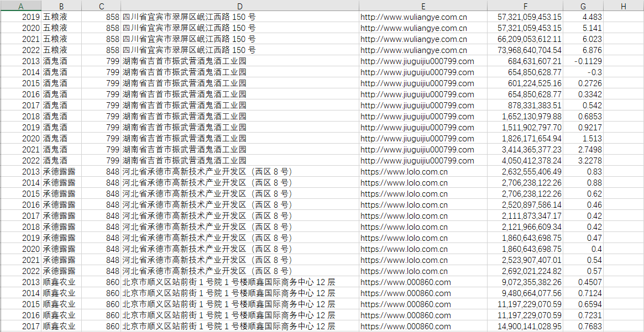Select cell with value 0.6853
This screenshot has height=332, width=644.
click(583, 117)
